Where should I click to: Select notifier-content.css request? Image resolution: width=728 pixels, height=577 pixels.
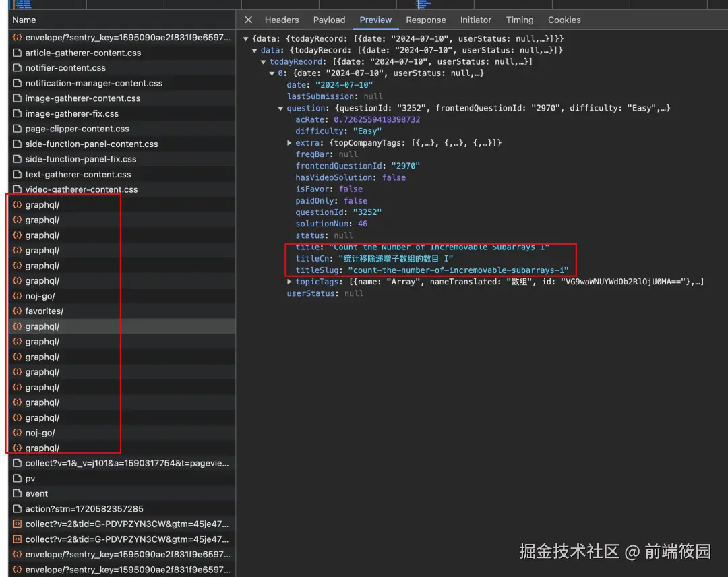121,68
